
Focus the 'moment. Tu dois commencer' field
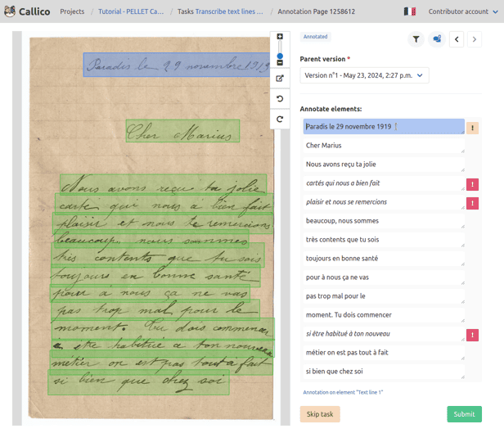point(384,314)
